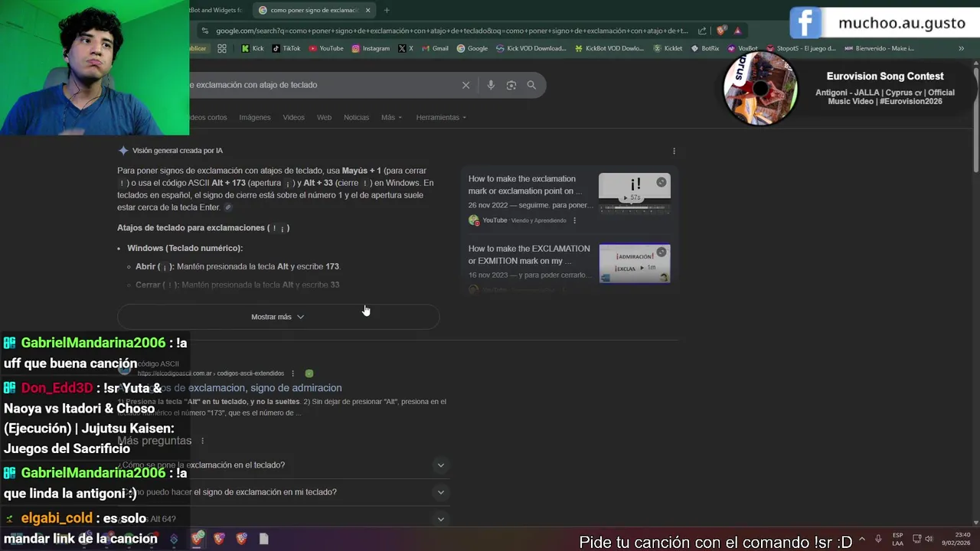Expand the Alt 64 question chevron
Viewport: 980px width, 551px height.
(x=440, y=520)
